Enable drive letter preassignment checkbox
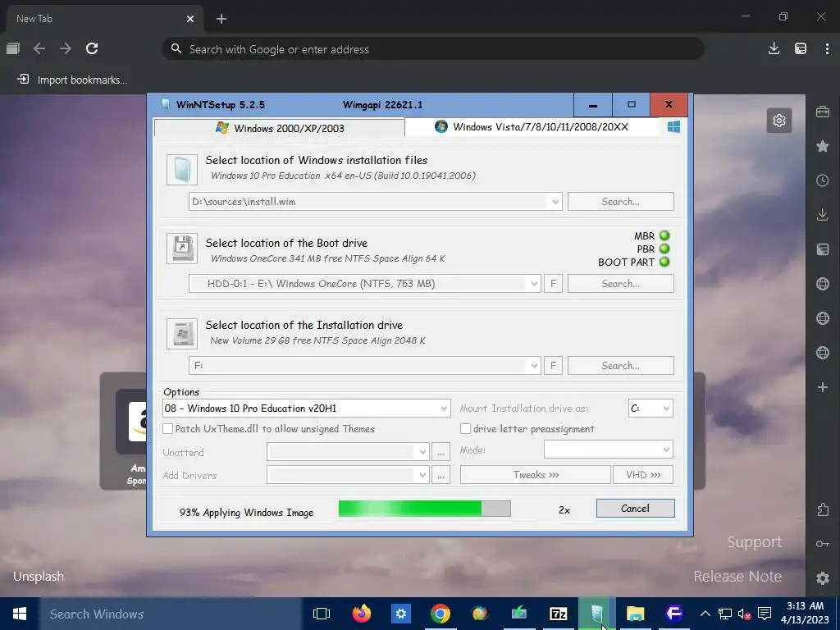 466,428
